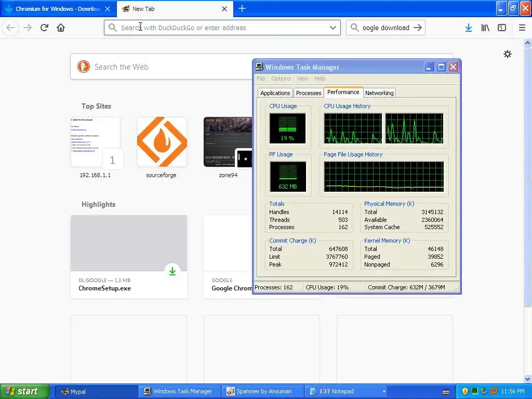Image resolution: width=532 pixels, height=399 pixels.
Task: Go forward with the forward arrow
Action: pos(28,28)
